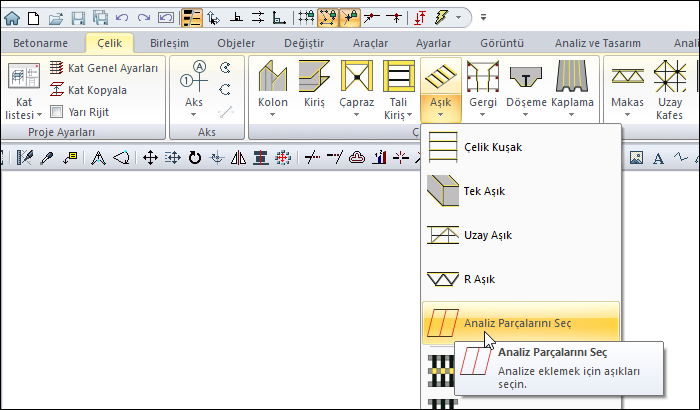This screenshot has height=410, width=700.
Task: Click the Move tool with four arrows
Action: tap(150, 158)
